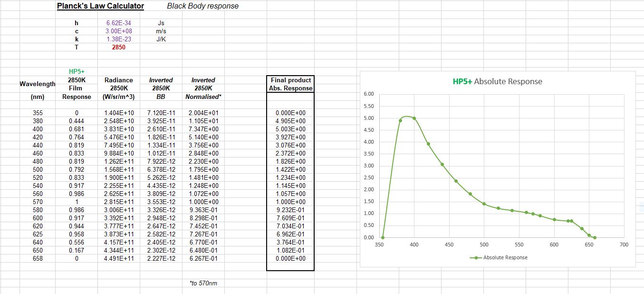
Task: Select the Radiance column header
Action: coord(118,80)
